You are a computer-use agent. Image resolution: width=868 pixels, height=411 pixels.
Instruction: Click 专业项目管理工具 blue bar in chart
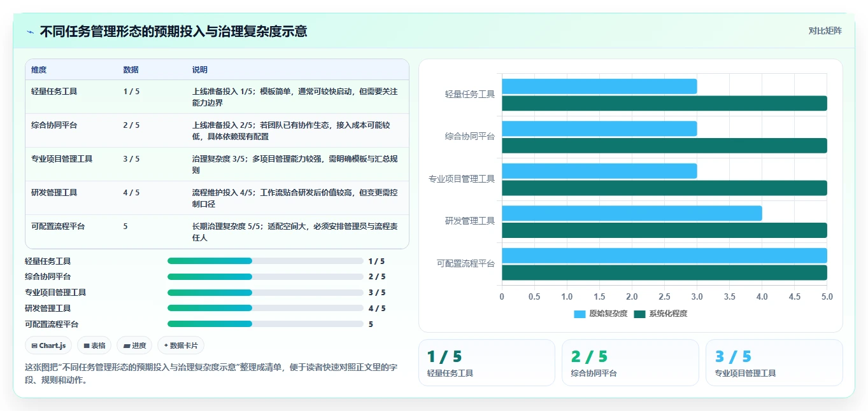point(599,171)
